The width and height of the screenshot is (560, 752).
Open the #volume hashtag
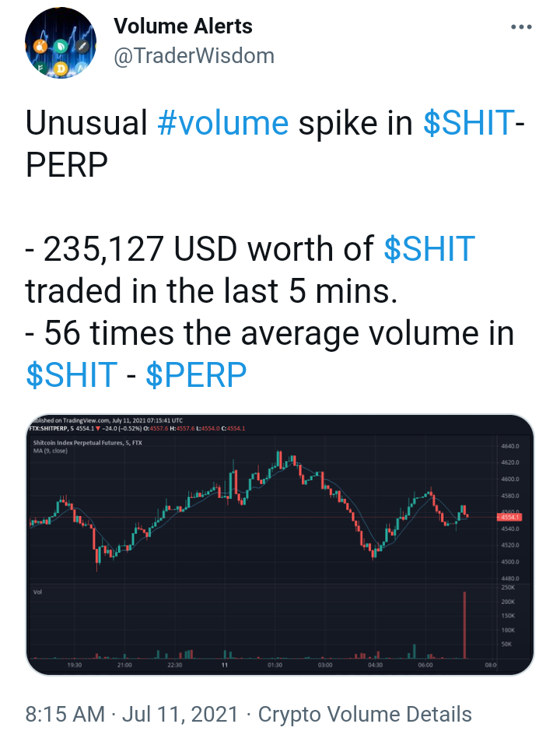pos(222,123)
